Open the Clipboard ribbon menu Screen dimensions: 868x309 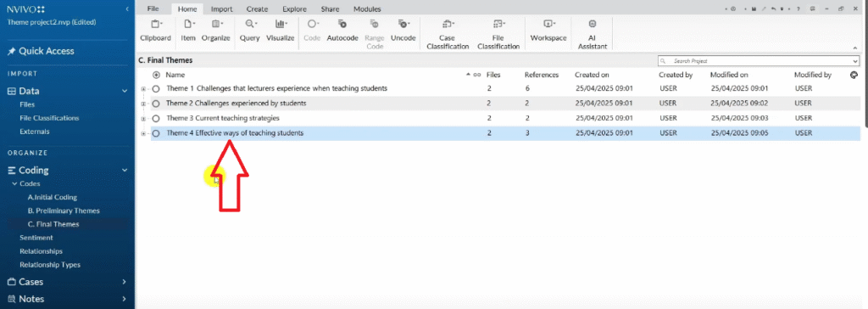click(x=156, y=31)
